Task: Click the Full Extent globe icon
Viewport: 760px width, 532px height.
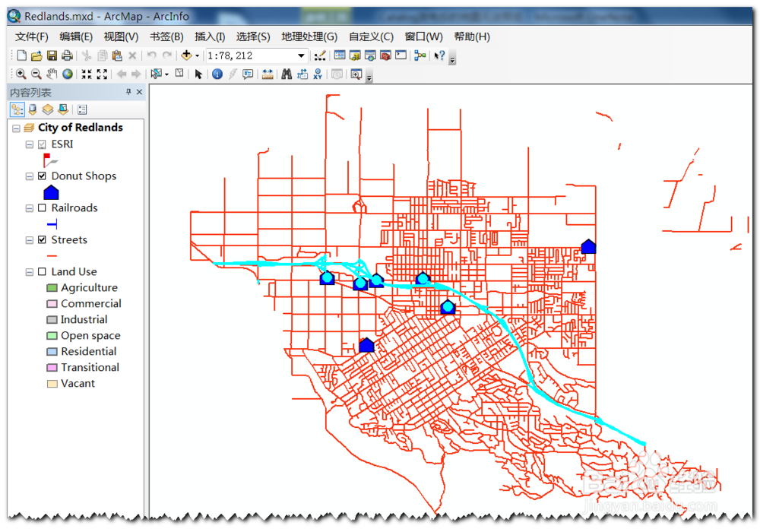Action: (68, 74)
